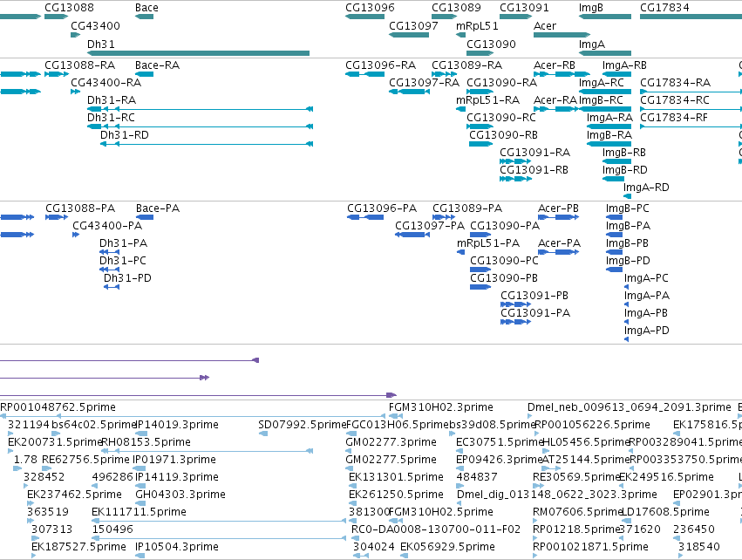Open the Dh31-PD protein label
This screenshot has height=560, width=742.
click(x=127, y=278)
